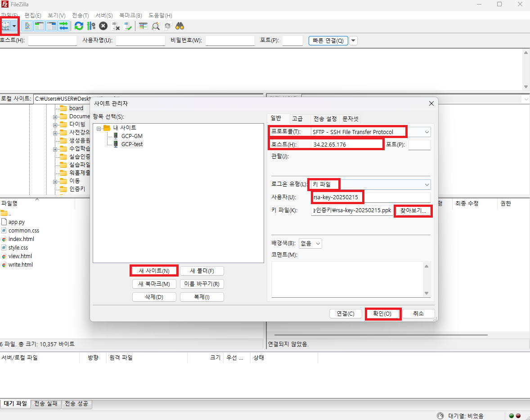Viewport: 530px width, 420px height.
Task: Click the disconnect from server icon
Action: tap(116, 26)
